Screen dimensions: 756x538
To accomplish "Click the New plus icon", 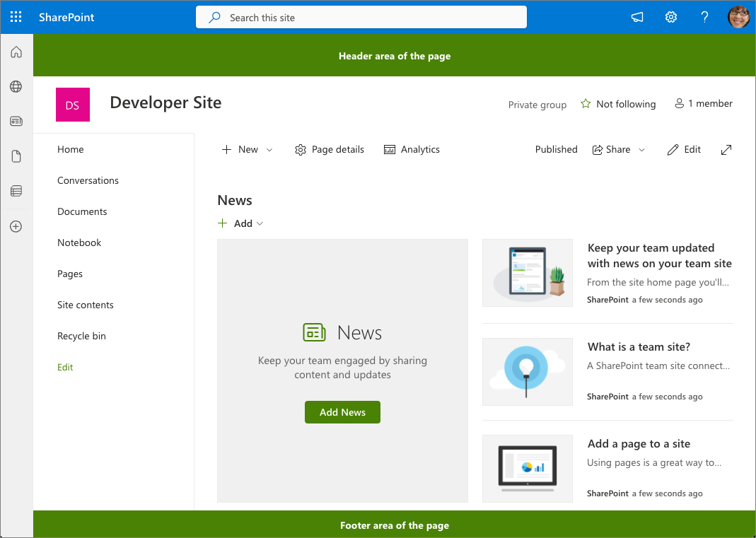I will pos(226,149).
